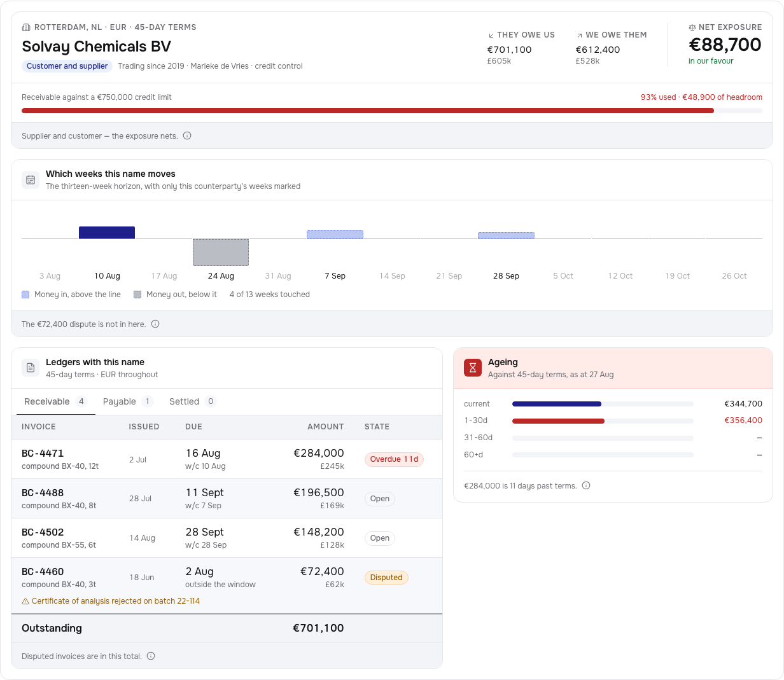Open invoice BC-4471
The width and height of the screenshot is (784, 680).
click(43, 454)
